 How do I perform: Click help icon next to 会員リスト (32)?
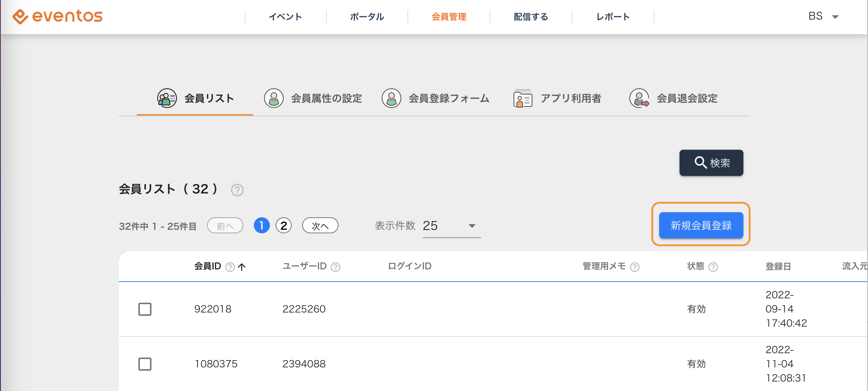coord(237,190)
